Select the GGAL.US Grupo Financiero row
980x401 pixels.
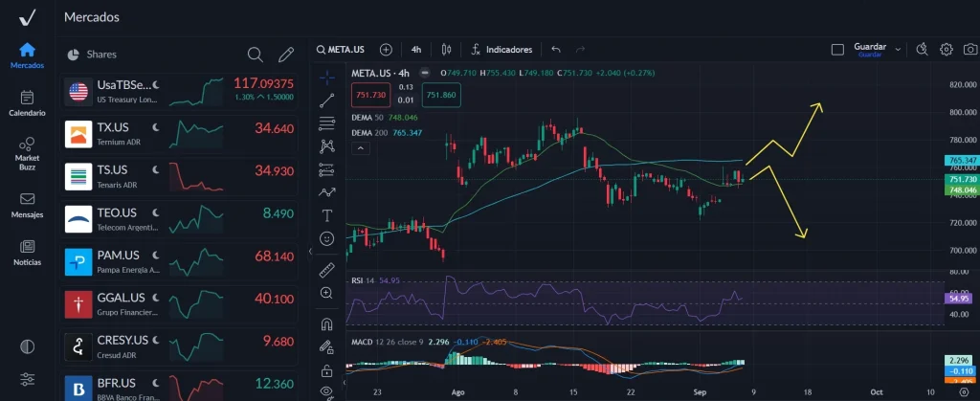[179, 304]
